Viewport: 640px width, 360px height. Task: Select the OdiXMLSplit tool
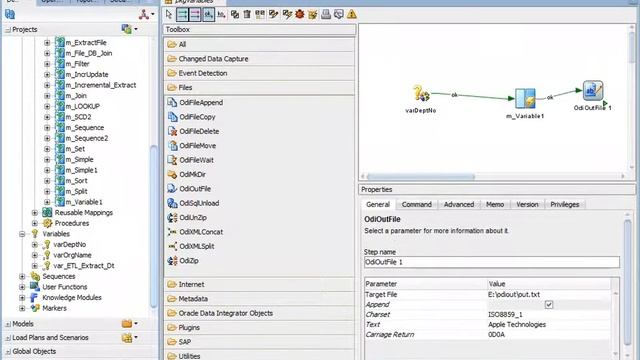(x=197, y=246)
